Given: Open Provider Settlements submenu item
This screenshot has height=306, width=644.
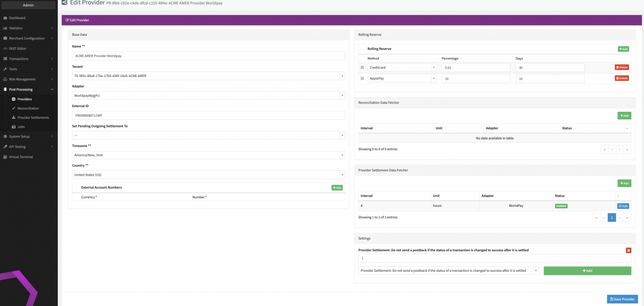Looking at the screenshot, I should (33, 118).
